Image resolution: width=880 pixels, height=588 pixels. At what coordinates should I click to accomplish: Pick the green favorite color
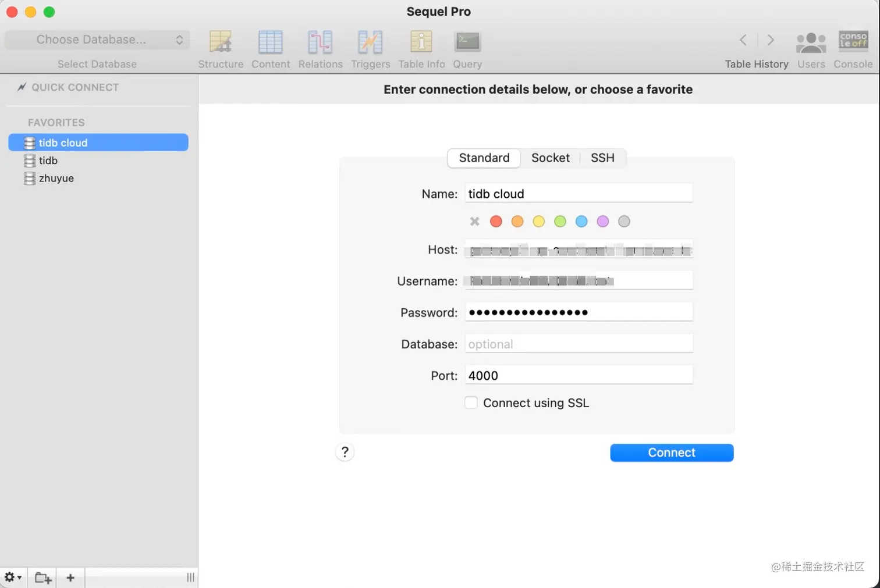pyautogui.click(x=560, y=221)
